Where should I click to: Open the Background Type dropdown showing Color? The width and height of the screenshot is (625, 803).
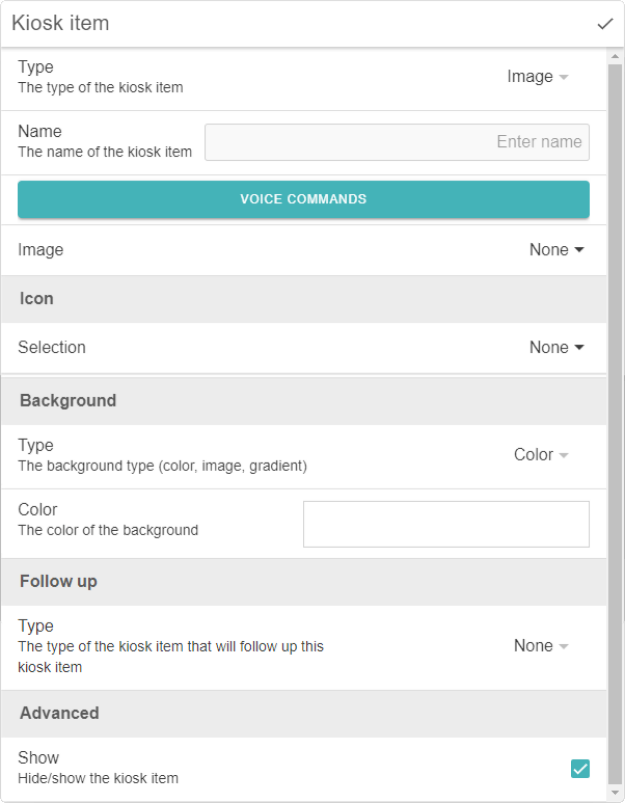541,455
